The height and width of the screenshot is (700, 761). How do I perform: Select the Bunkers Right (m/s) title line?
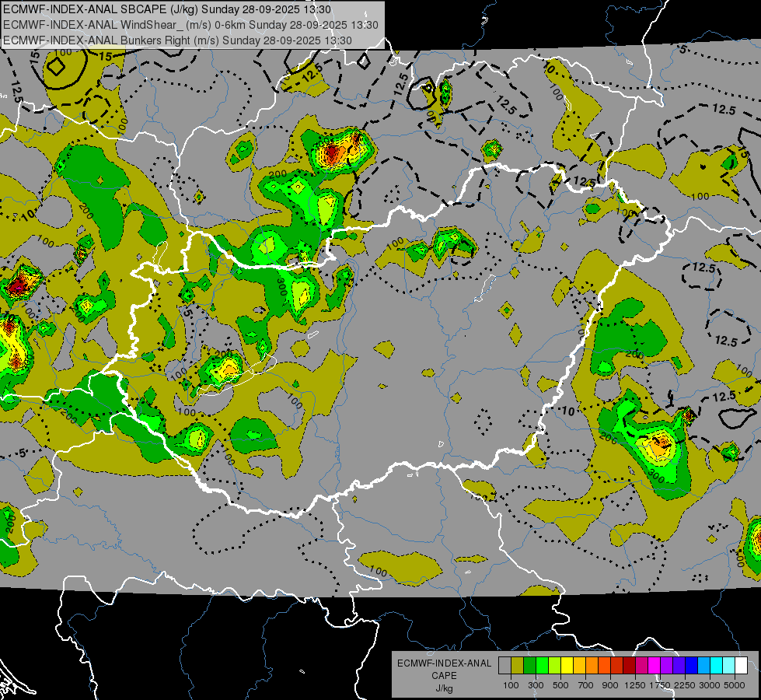[178, 40]
